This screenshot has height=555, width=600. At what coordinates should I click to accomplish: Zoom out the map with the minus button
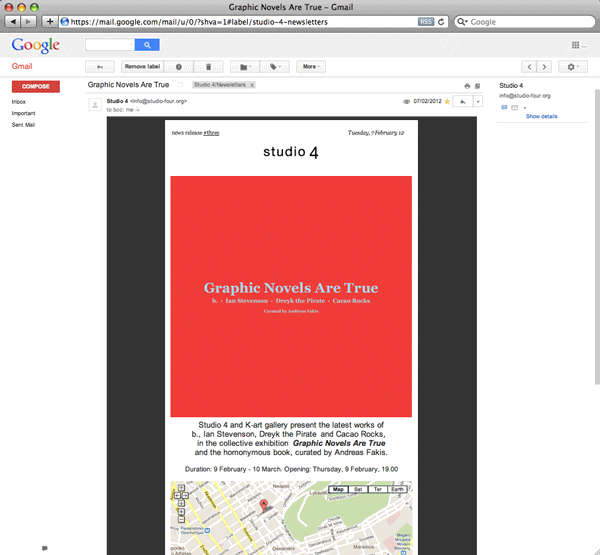click(181, 519)
